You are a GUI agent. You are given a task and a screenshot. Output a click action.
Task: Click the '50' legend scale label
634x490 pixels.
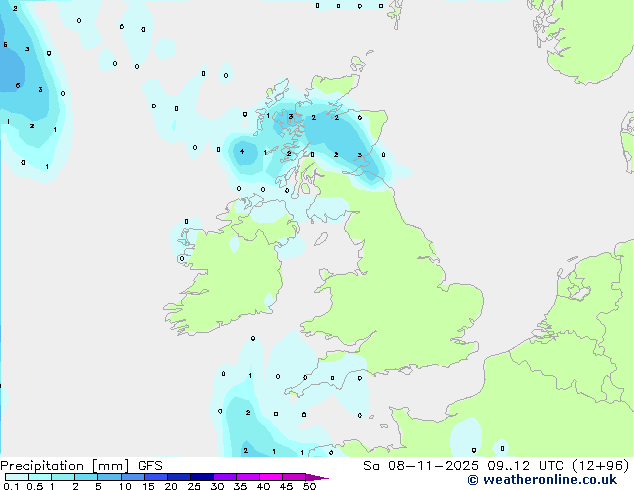309,486
